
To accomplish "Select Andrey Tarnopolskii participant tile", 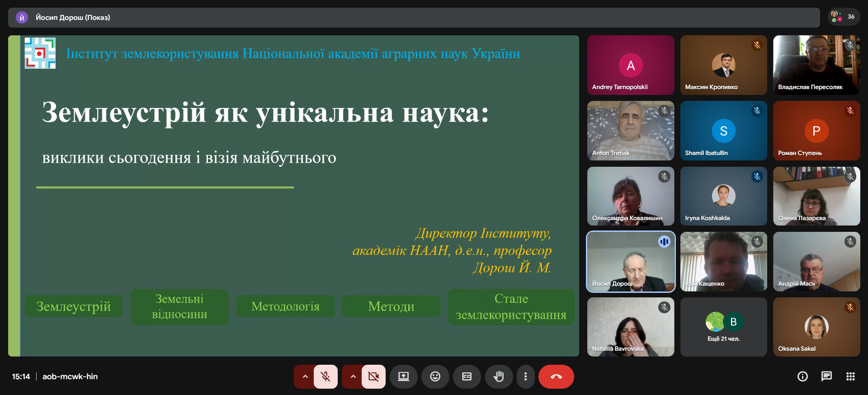I will tap(631, 65).
